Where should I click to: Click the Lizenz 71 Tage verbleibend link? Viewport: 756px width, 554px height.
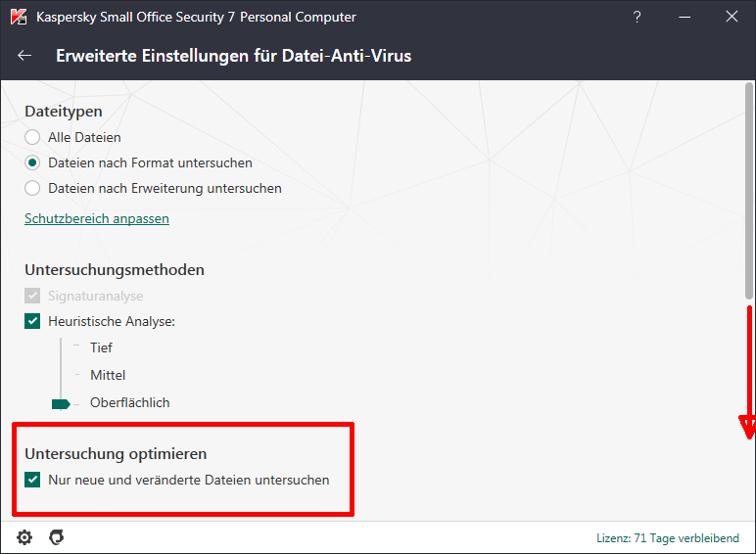click(x=668, y=538)
